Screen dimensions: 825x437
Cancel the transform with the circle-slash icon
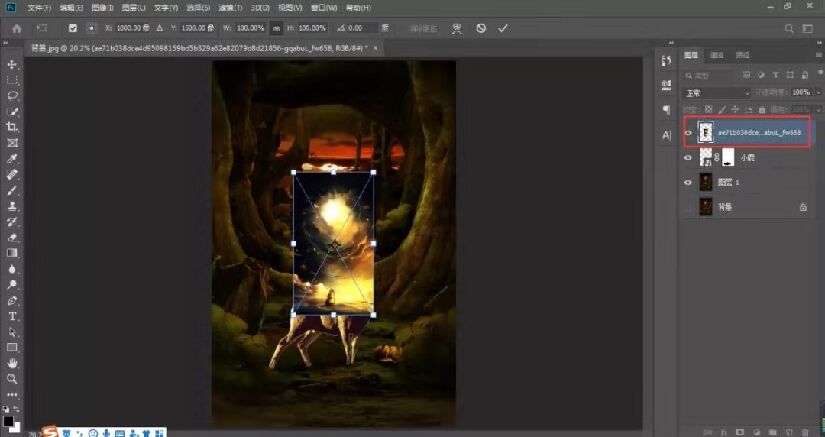tap(481, 28)
